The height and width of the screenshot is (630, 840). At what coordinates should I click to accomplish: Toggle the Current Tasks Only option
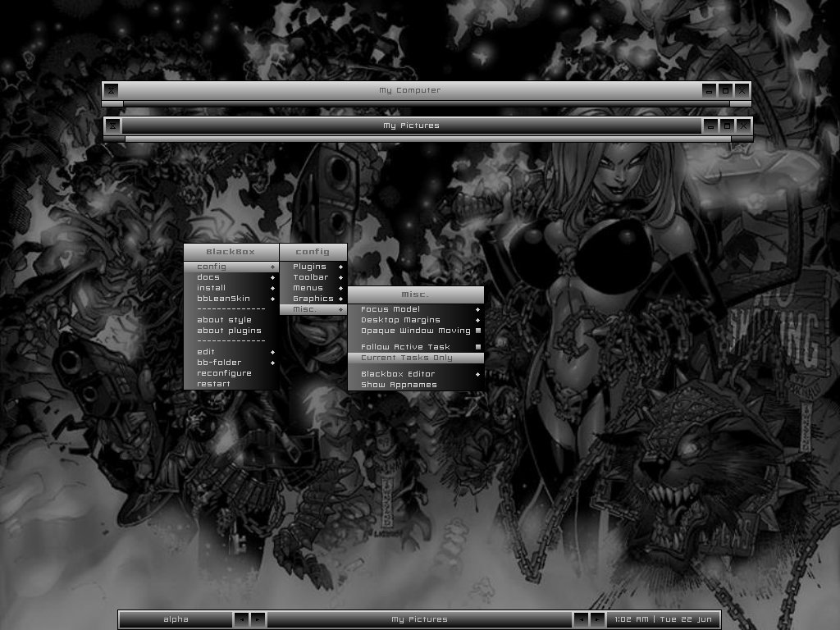pyautogui.click(x=416, y=358)
